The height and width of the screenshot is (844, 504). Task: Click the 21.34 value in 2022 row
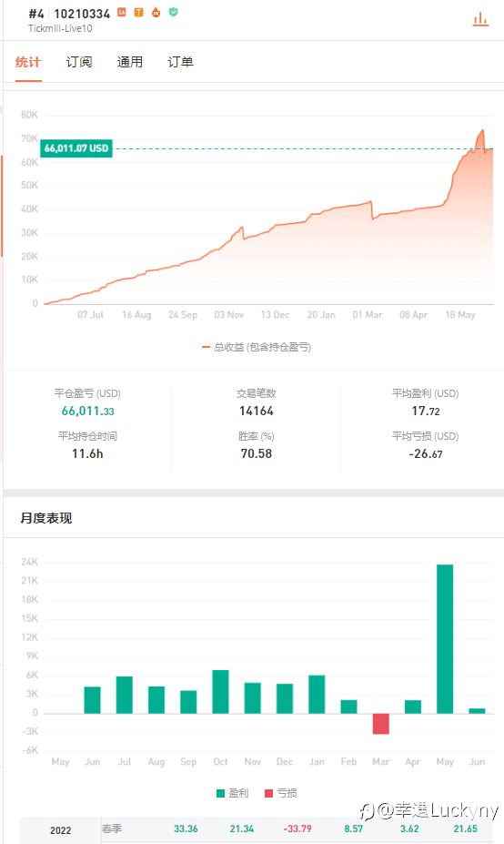point(241,829)
